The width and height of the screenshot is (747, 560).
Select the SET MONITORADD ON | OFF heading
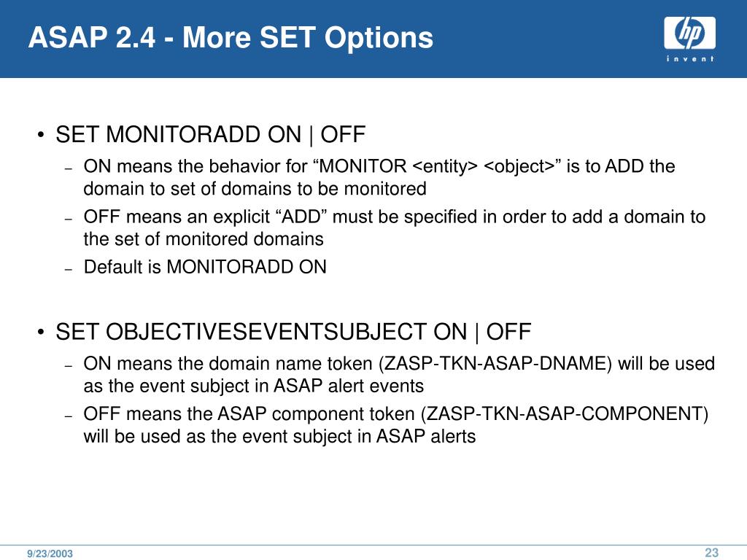[x=210, y=134]
